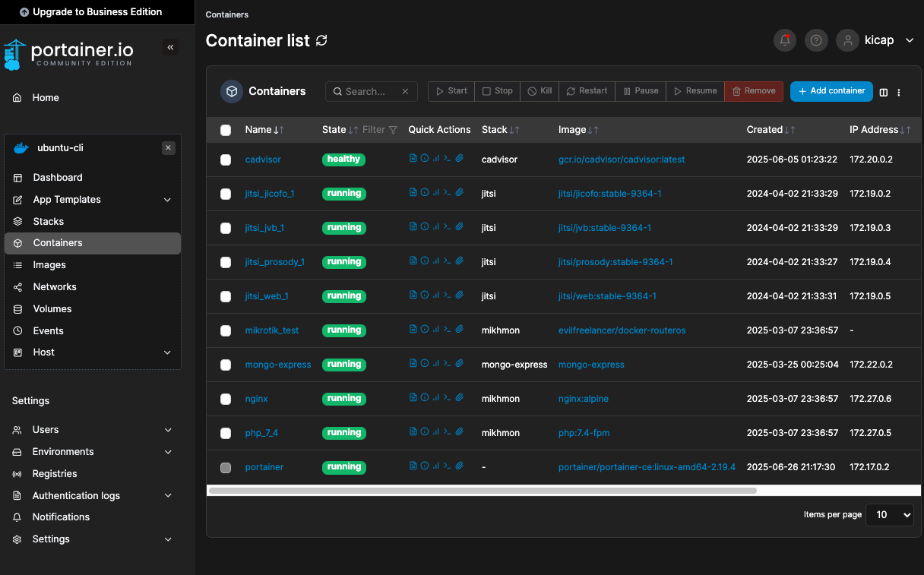Open the Dashboard page
The height and width of the screenshot is (575, 924).
[x=58, y=178]
